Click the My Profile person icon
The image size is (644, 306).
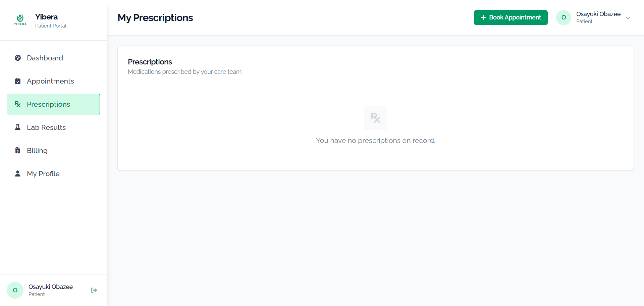click(x=18, y=173)
